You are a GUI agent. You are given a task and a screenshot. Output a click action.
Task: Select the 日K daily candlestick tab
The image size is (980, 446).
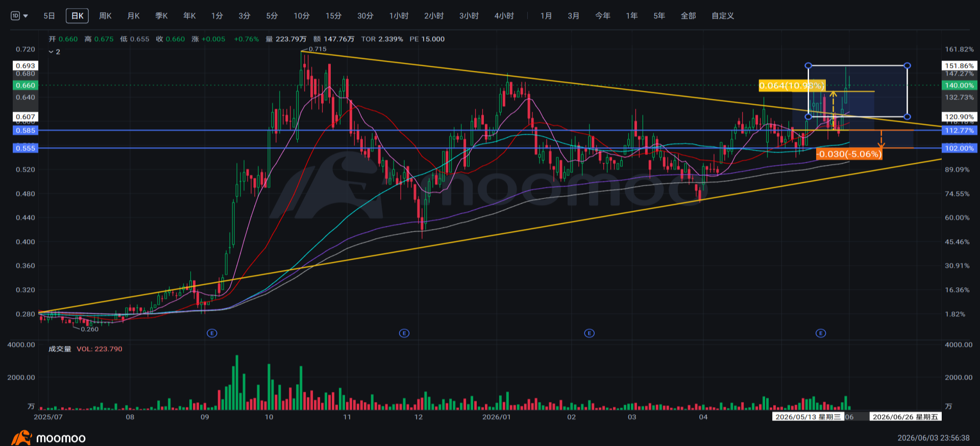[77, 16]
